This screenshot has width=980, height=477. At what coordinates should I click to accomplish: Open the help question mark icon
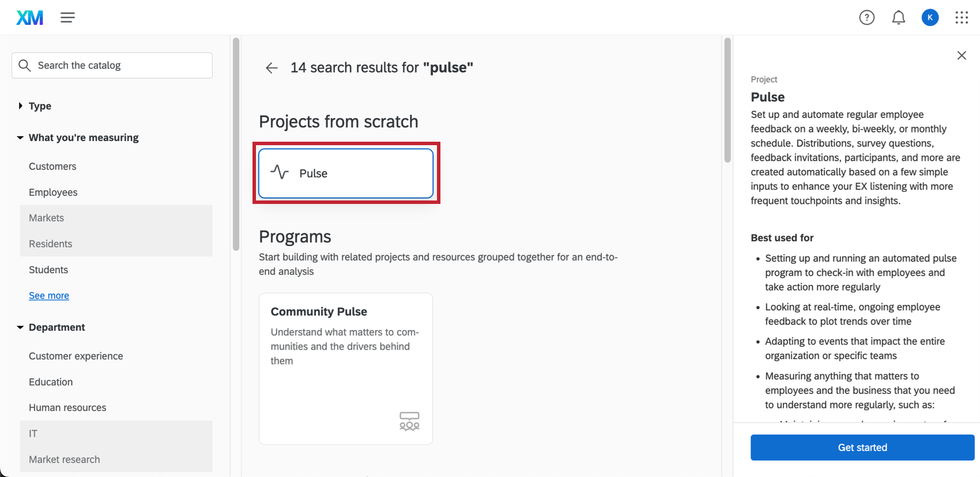866,18
